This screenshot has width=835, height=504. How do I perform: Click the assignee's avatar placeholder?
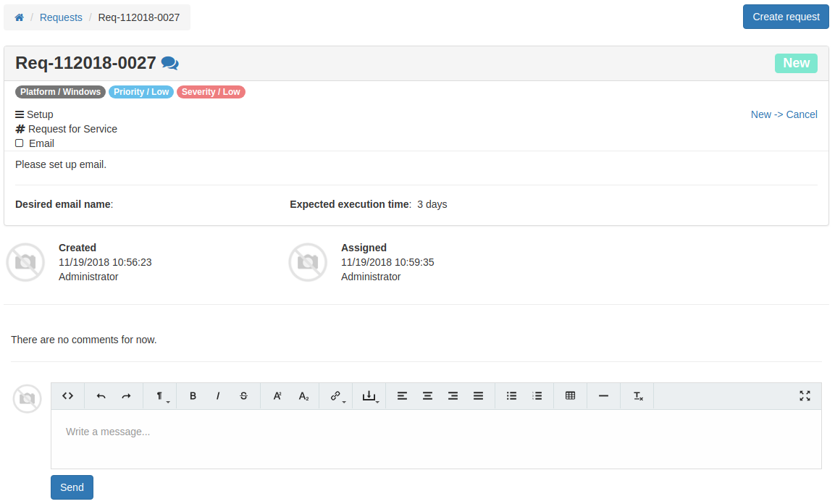tap(308, 262)
